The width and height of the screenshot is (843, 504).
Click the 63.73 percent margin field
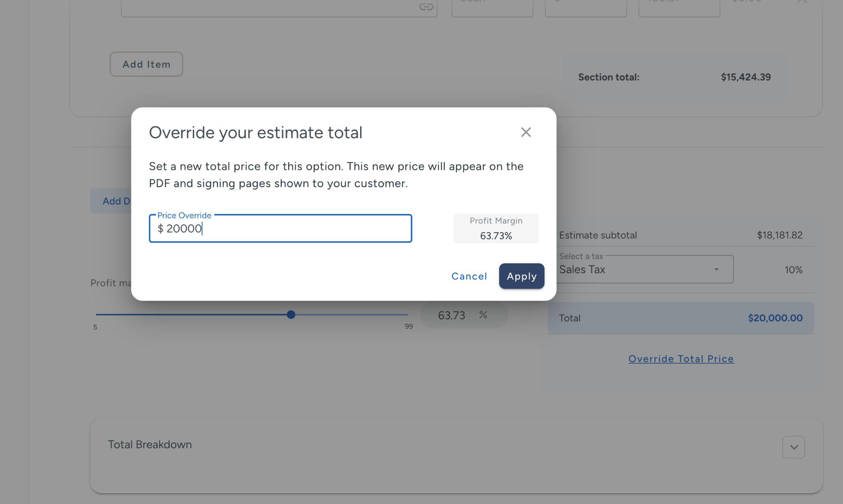(452, 315)
